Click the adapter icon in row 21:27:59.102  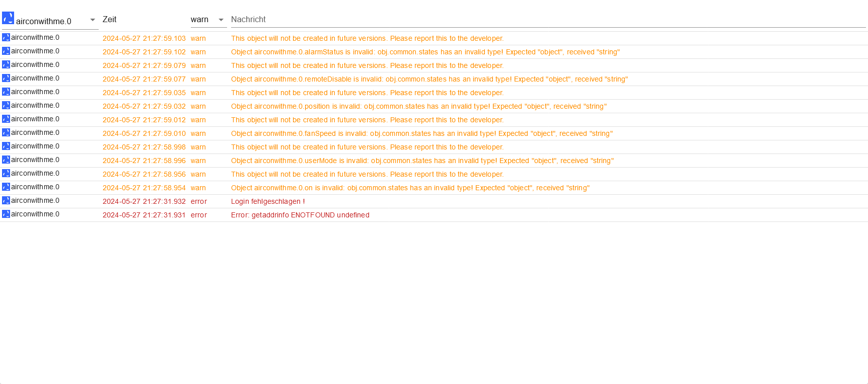point(6,51)
